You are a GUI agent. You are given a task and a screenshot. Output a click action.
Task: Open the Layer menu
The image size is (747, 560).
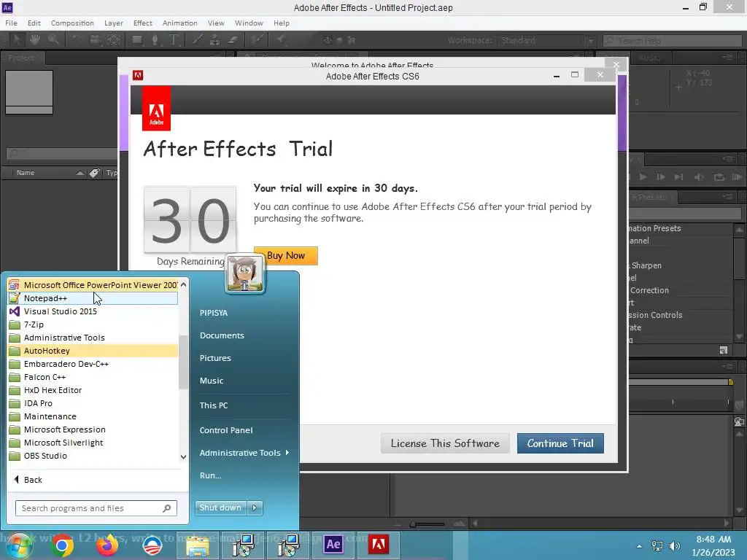coord(113,23)
